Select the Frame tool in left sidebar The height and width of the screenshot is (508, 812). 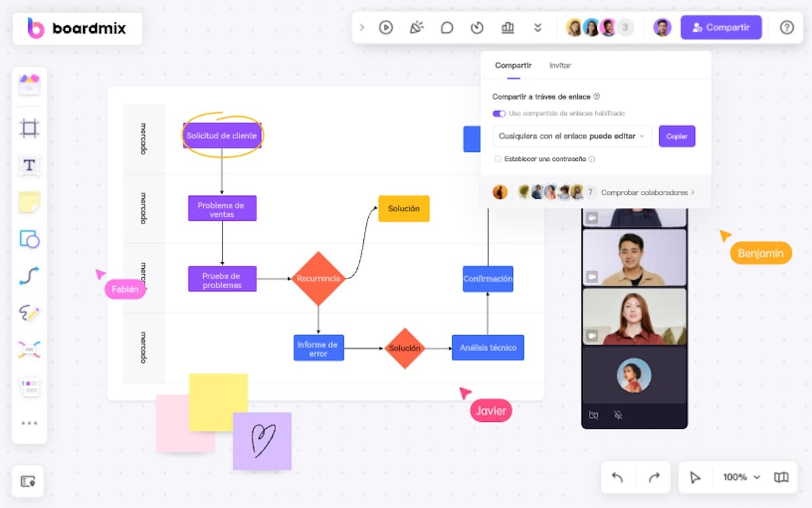(x=29, y=129)
